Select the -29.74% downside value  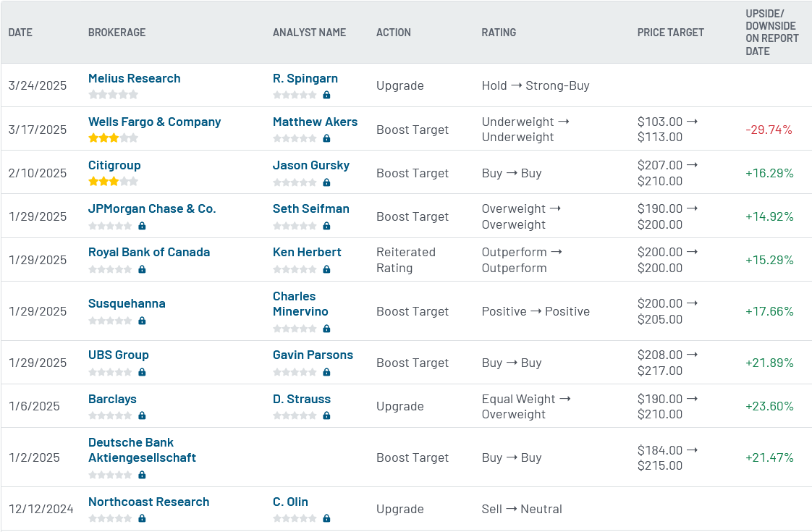point(769,130)
